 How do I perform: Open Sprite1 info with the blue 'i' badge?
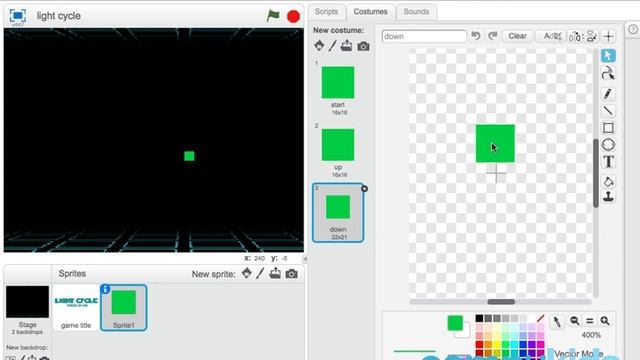[x=105, y=289]
